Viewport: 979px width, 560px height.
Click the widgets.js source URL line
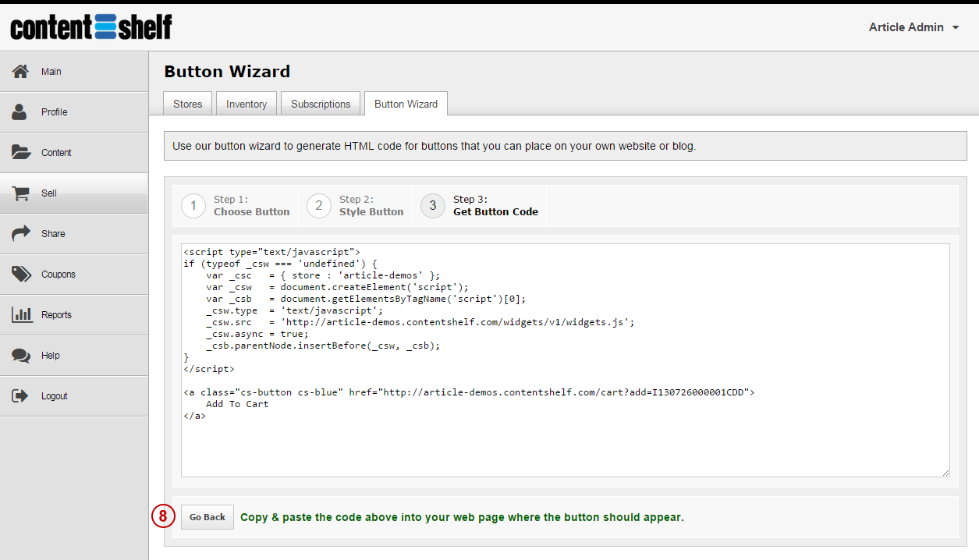tap(420, 322)
